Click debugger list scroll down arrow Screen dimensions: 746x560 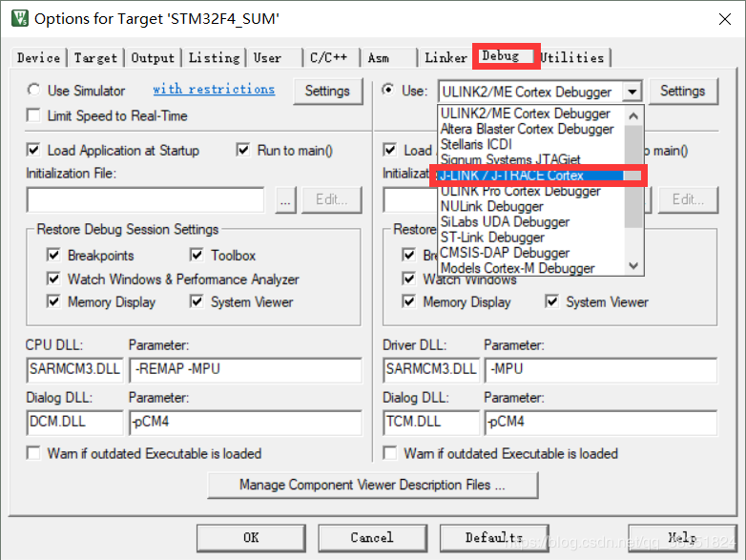click(633, 265)
